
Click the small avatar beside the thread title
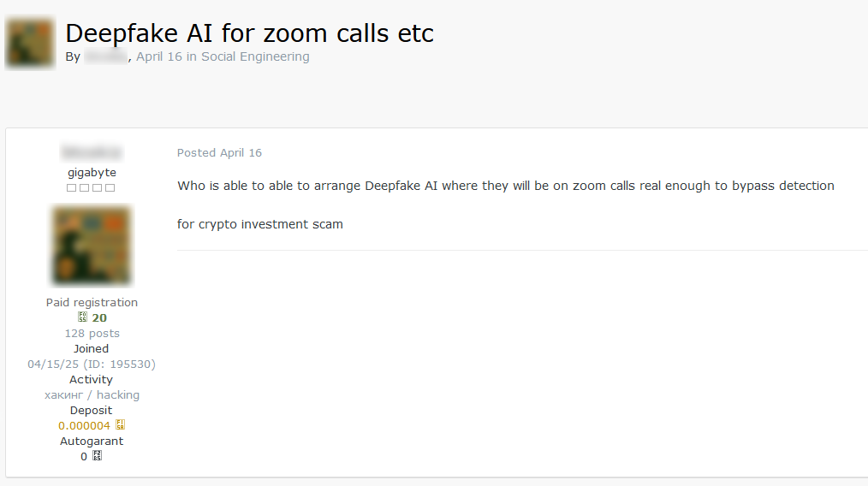[31, 43]
